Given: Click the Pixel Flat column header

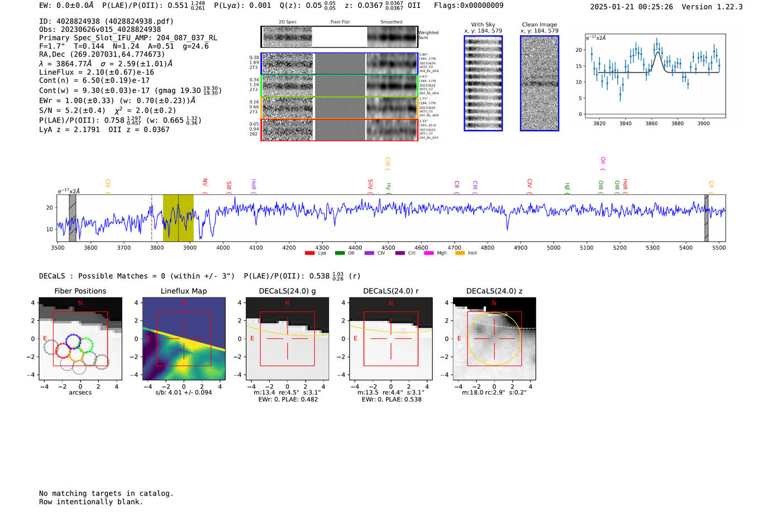Looking at the screenshot, I should pyautogui.click(x=340, y=22).
